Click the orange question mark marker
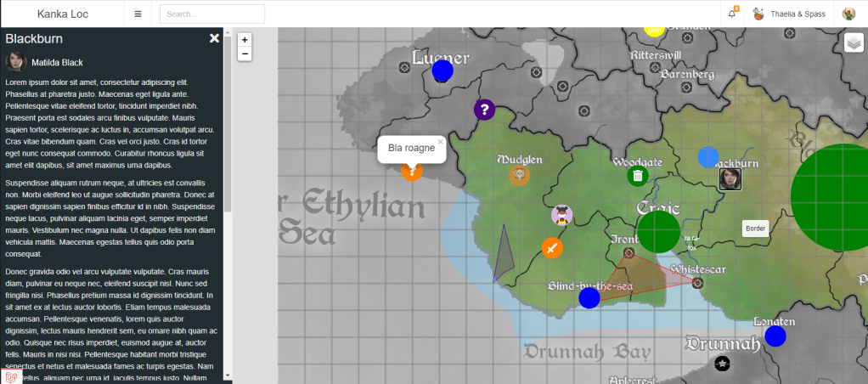The image size is (868, 384). (412, 171)
